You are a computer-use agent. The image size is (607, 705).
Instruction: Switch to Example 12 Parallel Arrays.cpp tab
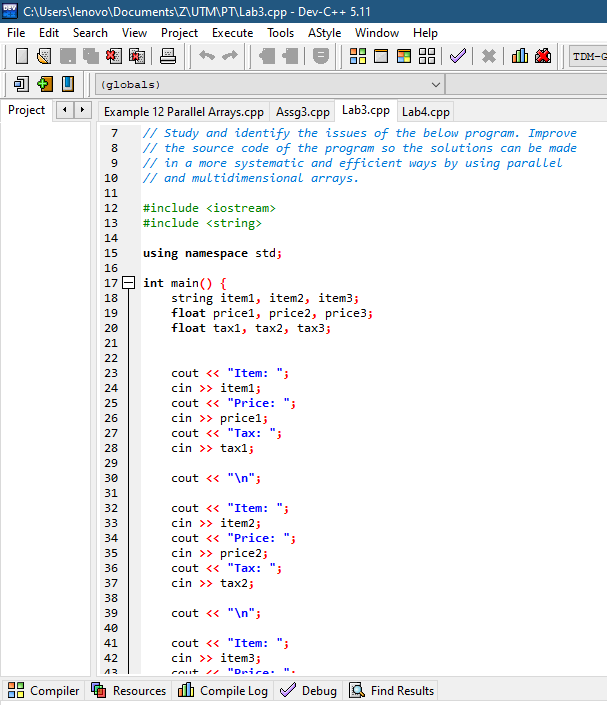184,111
